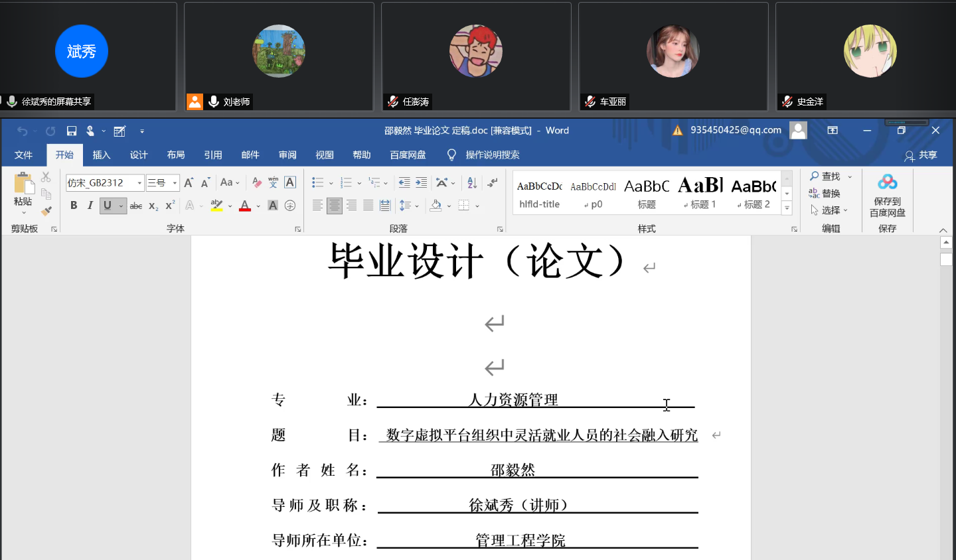This screenshot has height=560, width=956.
Task: Open the font name dropdown 仿宋_GB2312
Action: tap(139, 183)
